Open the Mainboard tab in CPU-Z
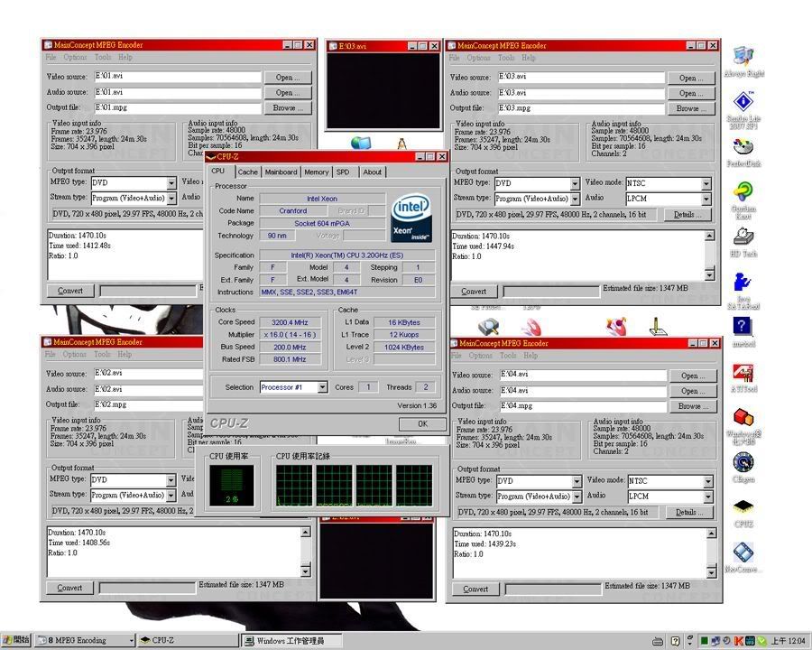The height and width of the screenshot is (650, 812). pos(281,172)
